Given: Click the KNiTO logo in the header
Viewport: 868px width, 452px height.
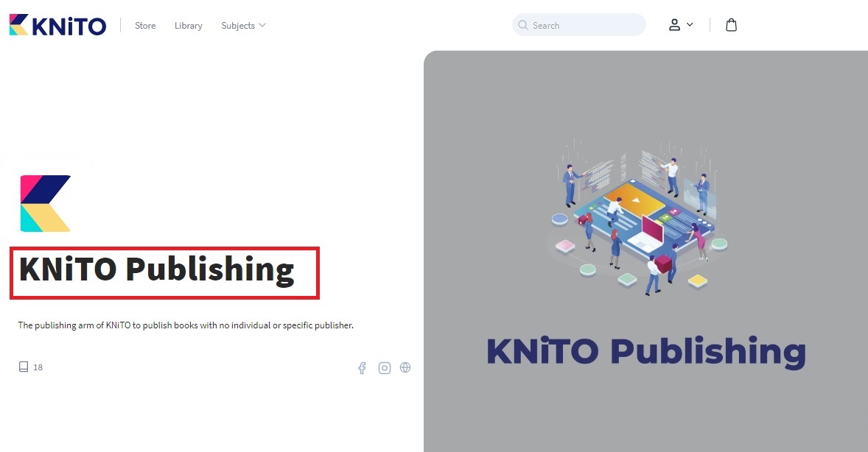Looking at the screenshot, I should coord(57,25).
